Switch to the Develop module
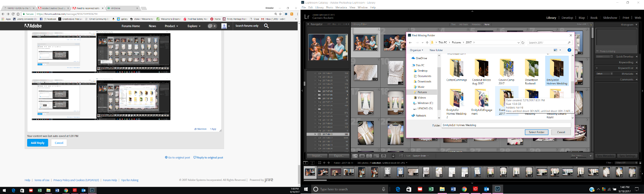This screenshot has height=194, width=644. [x=567, y=18]
